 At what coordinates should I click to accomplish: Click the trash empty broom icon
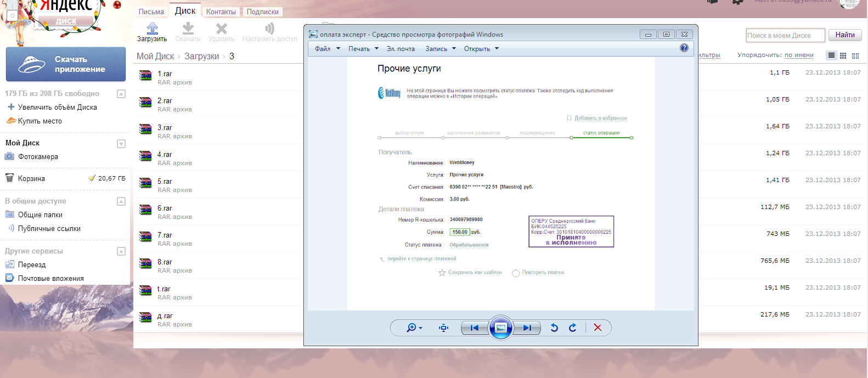[x=92, y=178]
